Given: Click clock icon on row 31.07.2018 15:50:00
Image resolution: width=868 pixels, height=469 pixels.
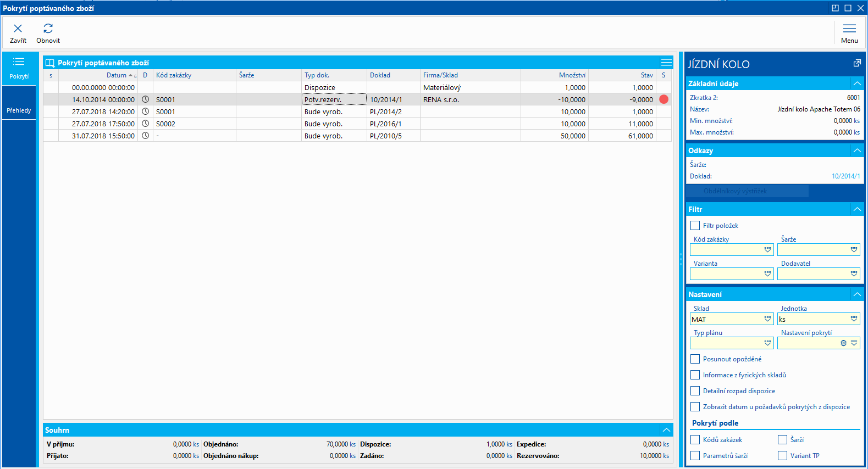Looking at the screenshot, I should [x=145, y=136].
